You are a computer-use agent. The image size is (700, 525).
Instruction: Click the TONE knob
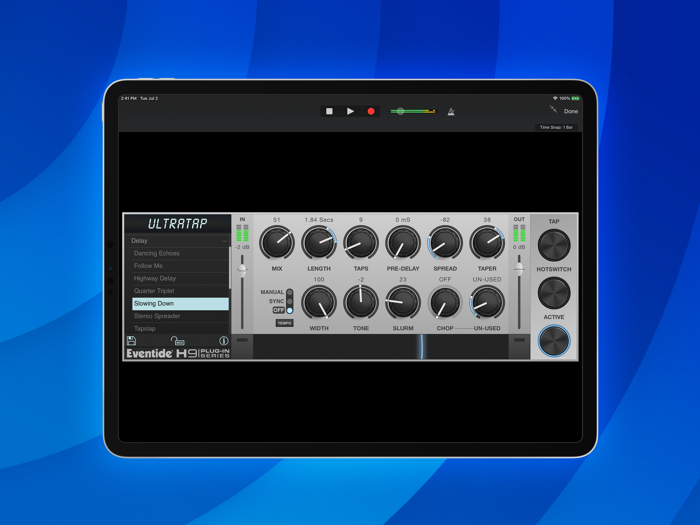tap(361, 302)
